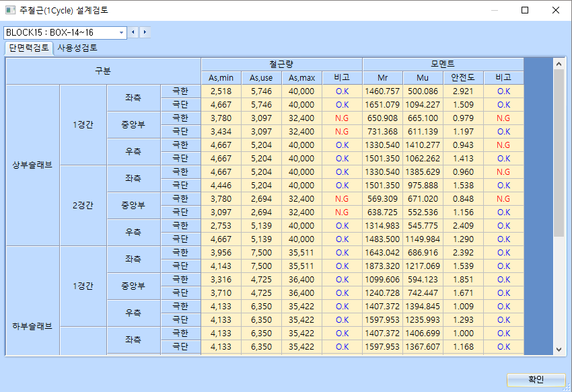Click Mu value 665.100
Screen dimensions: 572x392
point(423,118)
